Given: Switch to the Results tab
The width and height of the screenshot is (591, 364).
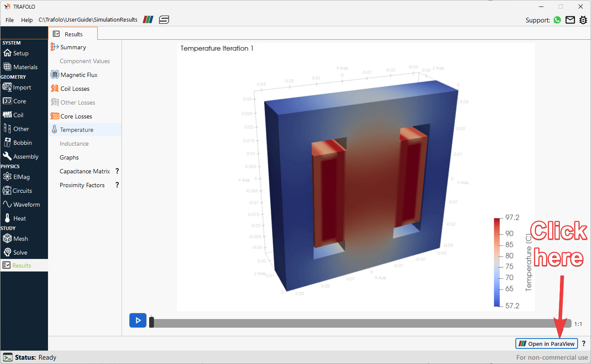Looking at the screenshot, I should click(73, 34).
